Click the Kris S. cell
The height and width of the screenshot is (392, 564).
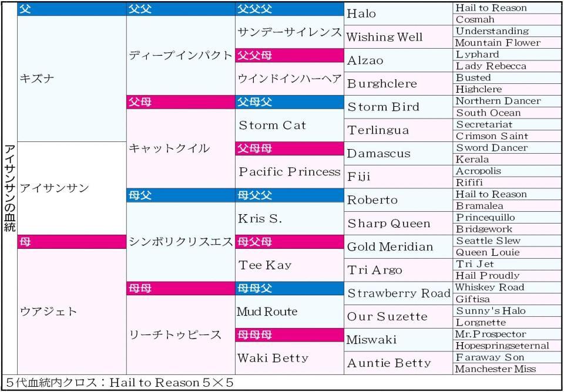[x=290, y=218]
